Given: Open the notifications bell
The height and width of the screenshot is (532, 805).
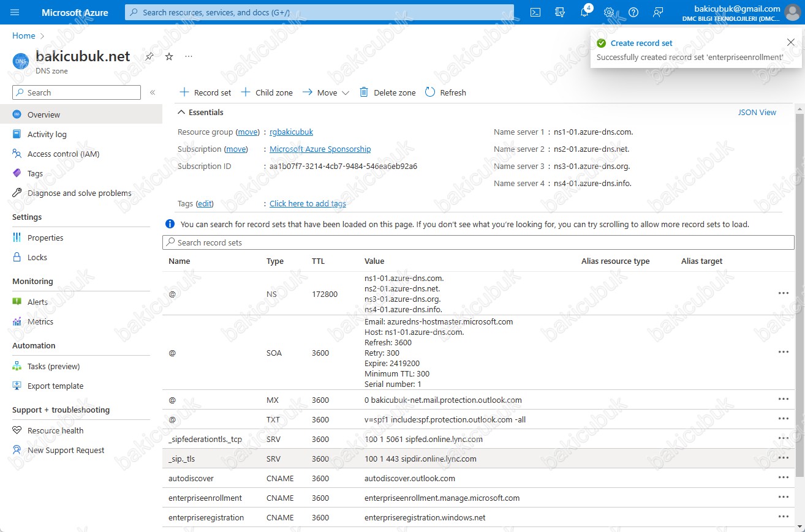Looking at the screenshot, I should point(584,12).
